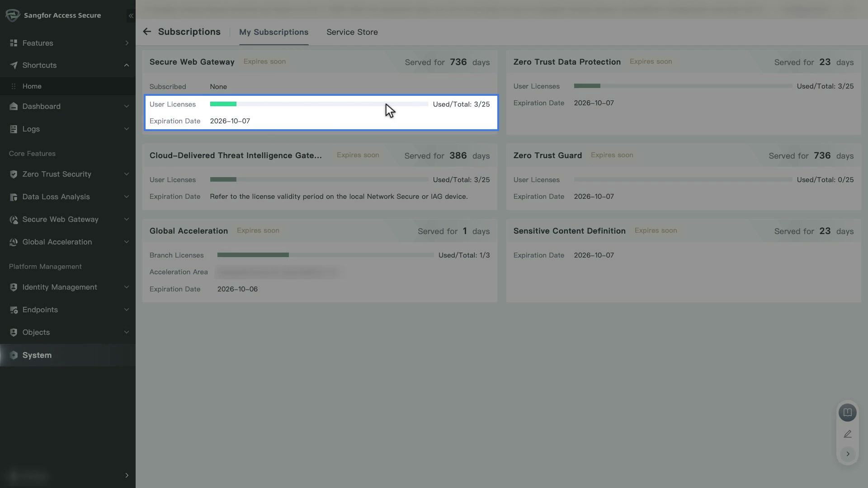This screenshot has height=488, width=868.
Task: Switch to the My Subscriptions tab
Action: point(274,32)
